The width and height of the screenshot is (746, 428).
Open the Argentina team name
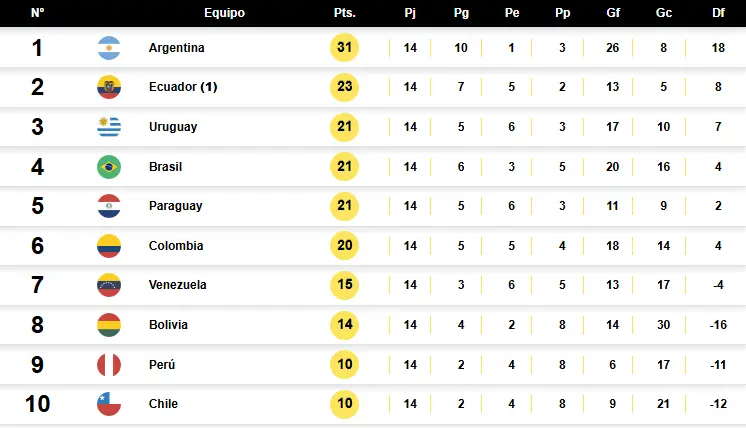point(177,48)
